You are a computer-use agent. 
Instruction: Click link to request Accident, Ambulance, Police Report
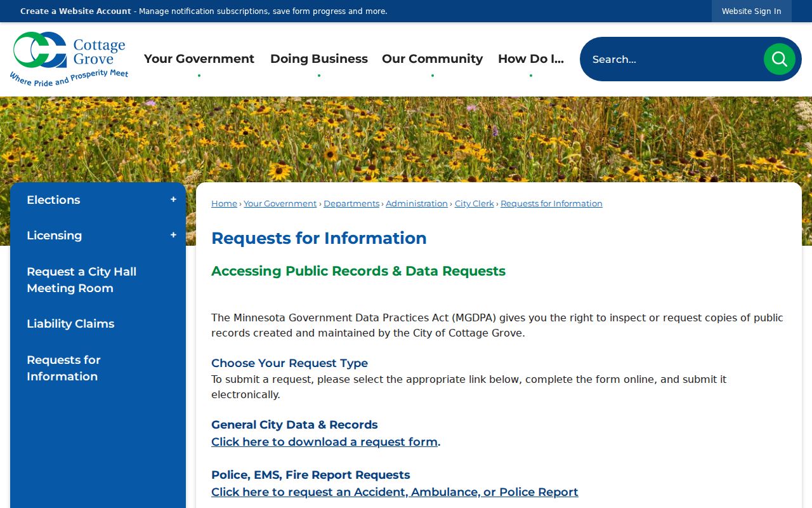tap(395, 492)
